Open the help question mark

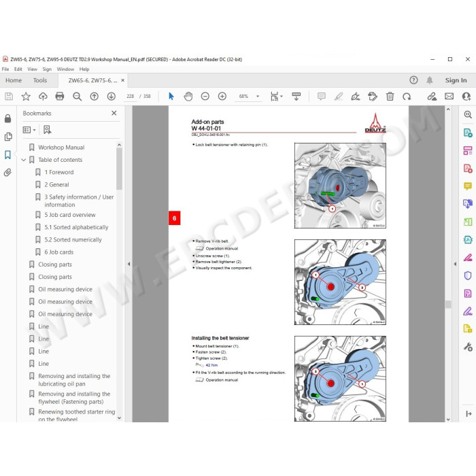413,80
